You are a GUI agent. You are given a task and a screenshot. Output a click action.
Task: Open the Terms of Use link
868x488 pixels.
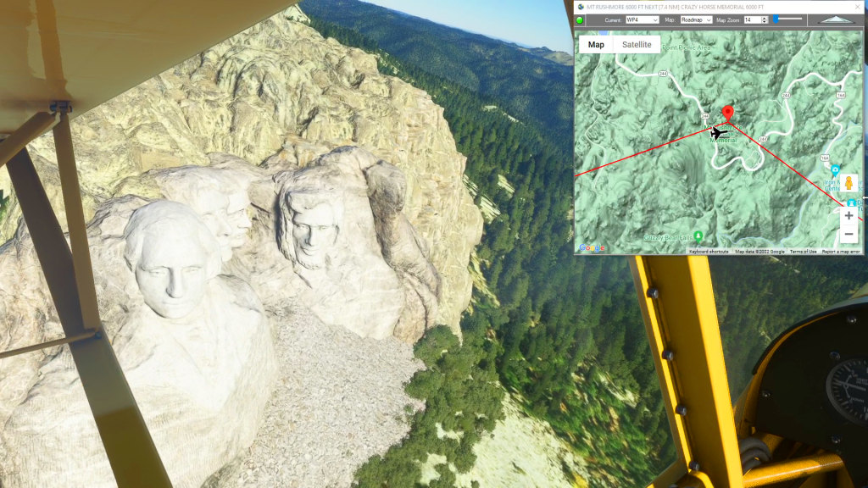tap(803, 252)
